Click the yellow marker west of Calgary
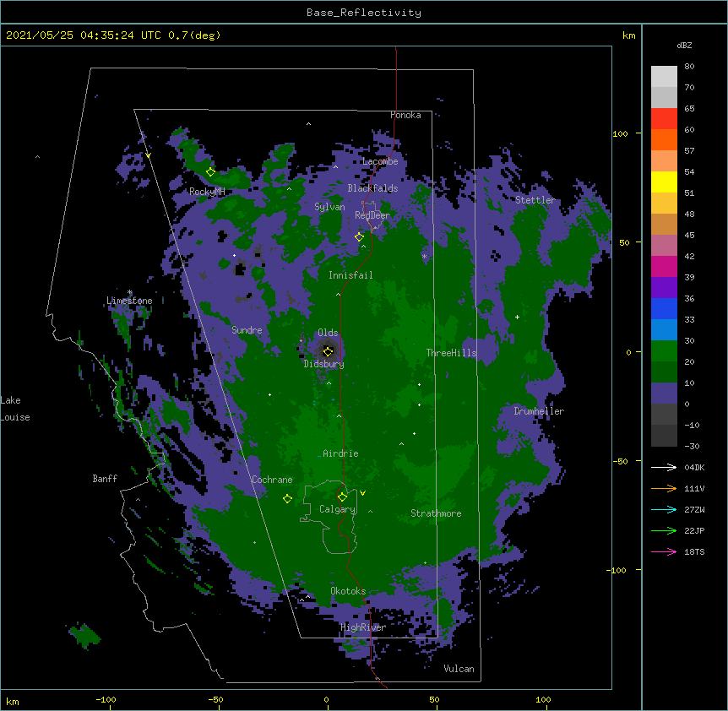Image resolution: width=728 pixels, height=711 pixels. [x=287, y=498]
